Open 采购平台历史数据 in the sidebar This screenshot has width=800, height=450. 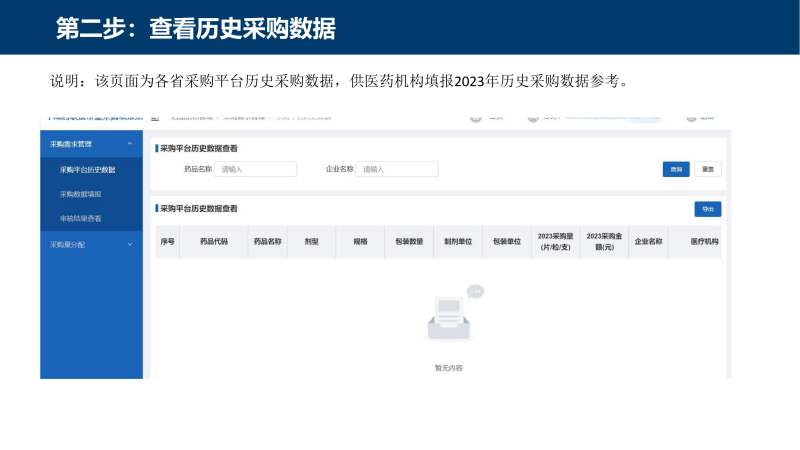coord(87,169)
